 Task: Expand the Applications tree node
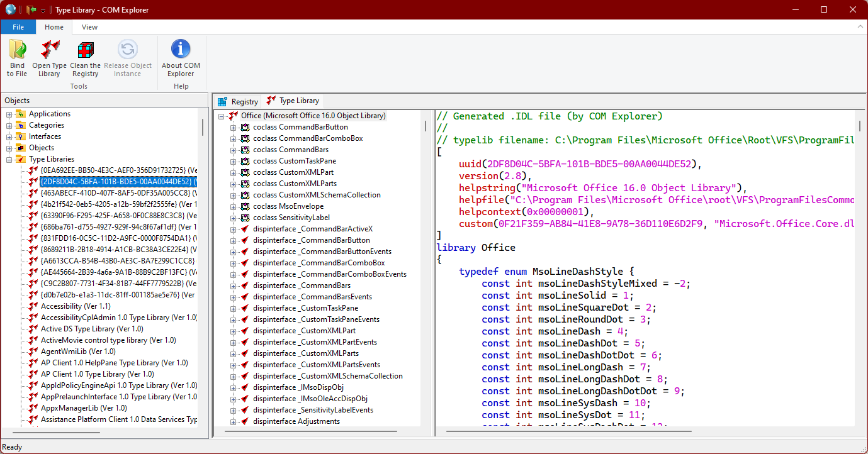point(9,114)
